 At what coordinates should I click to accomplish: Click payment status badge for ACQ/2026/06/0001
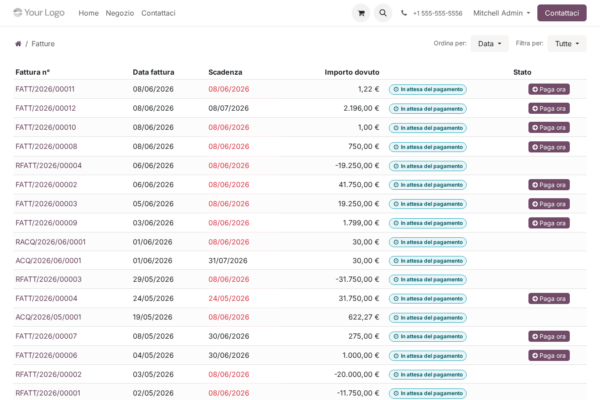(x=427, y=261)
